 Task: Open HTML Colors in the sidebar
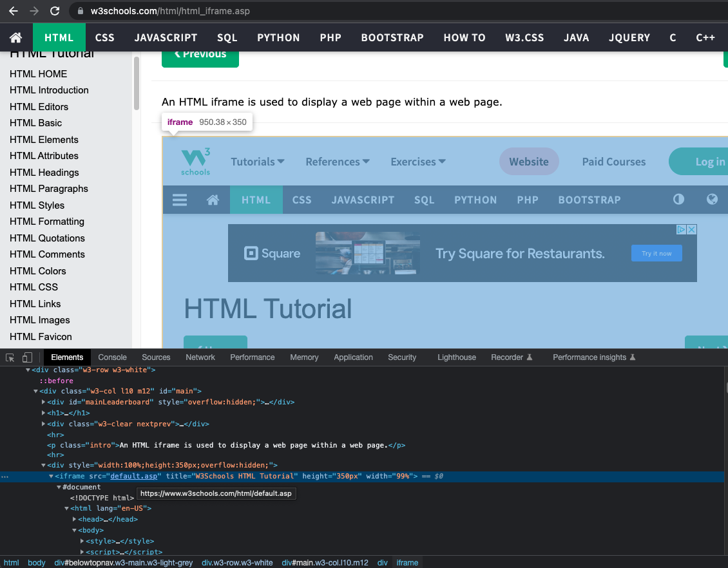(x=38, y=271)
